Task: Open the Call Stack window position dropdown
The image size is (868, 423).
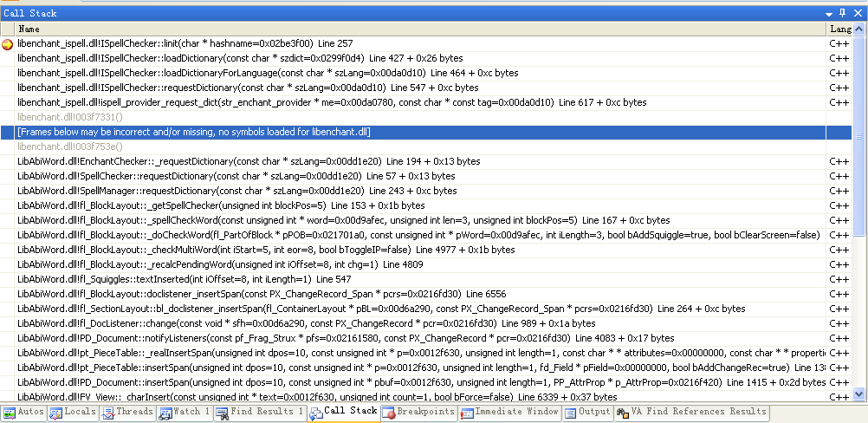Action: pyautogui.click(x=828, y=13)
